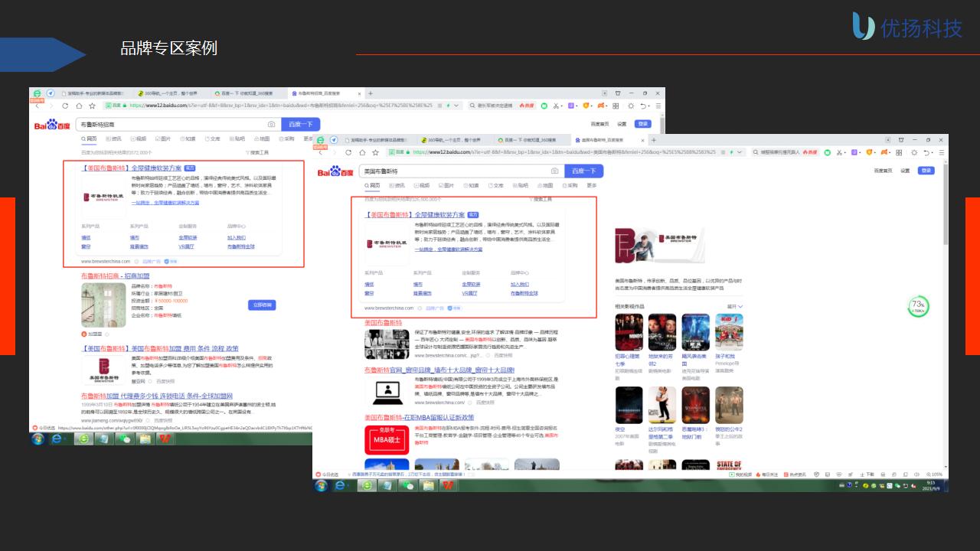
Task: Click the 下载 entry in the front status bar
Action: (868, 474)
